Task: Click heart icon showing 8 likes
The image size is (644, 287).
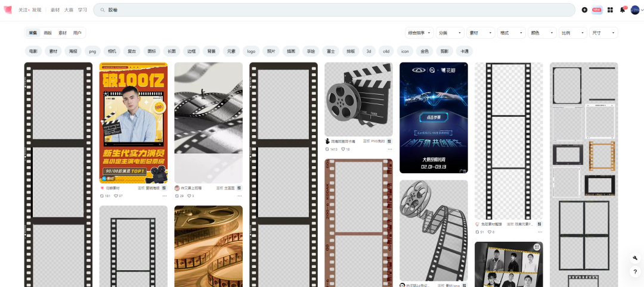Action: coord(489,232)
